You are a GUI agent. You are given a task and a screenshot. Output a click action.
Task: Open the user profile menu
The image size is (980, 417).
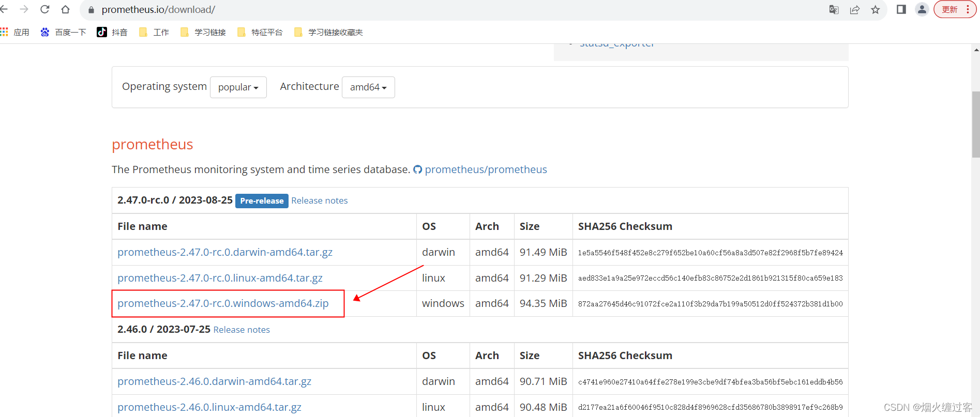(922, 9)
